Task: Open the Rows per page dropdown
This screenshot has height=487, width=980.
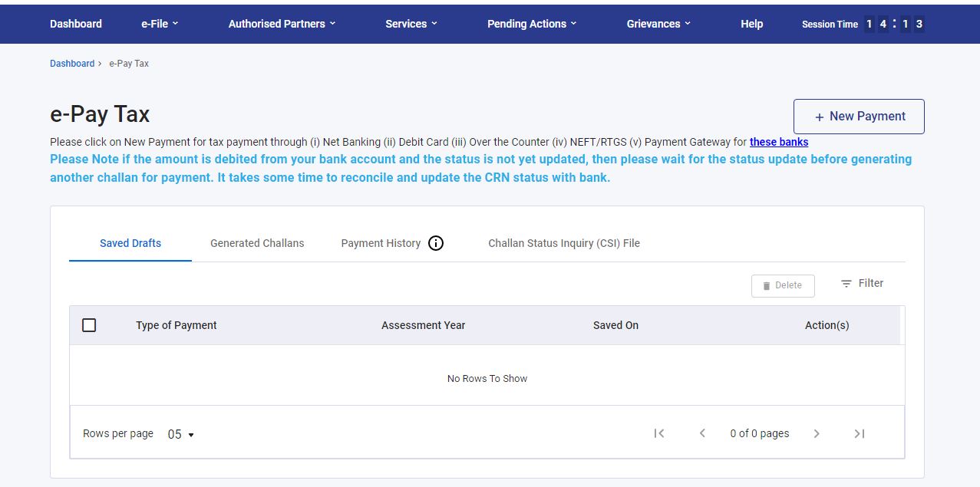Action: tap(181, 434)
